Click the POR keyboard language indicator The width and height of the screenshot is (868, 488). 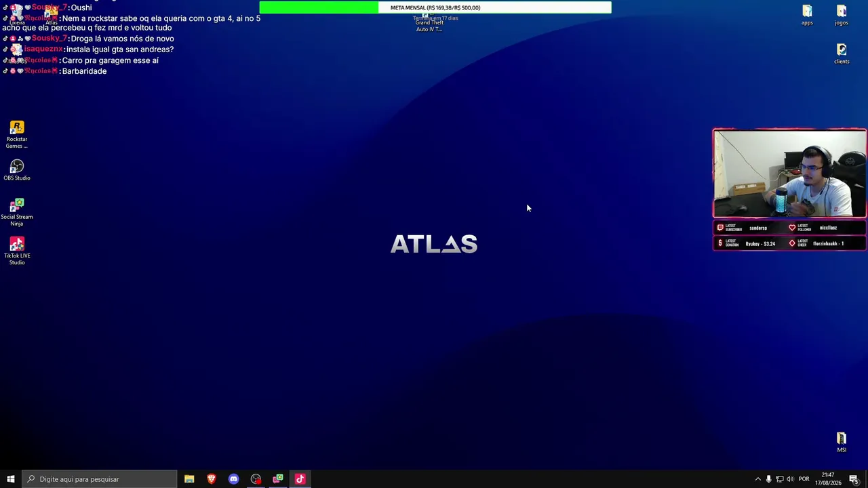pos(804,479)
